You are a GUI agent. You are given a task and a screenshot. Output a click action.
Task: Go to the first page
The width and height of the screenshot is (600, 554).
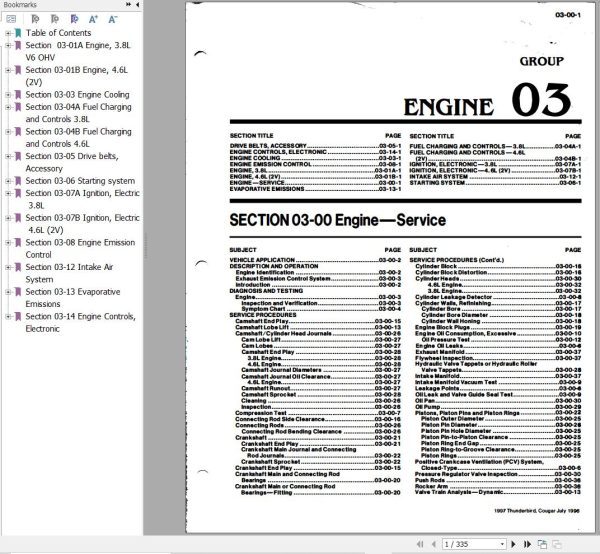point(420,544)
